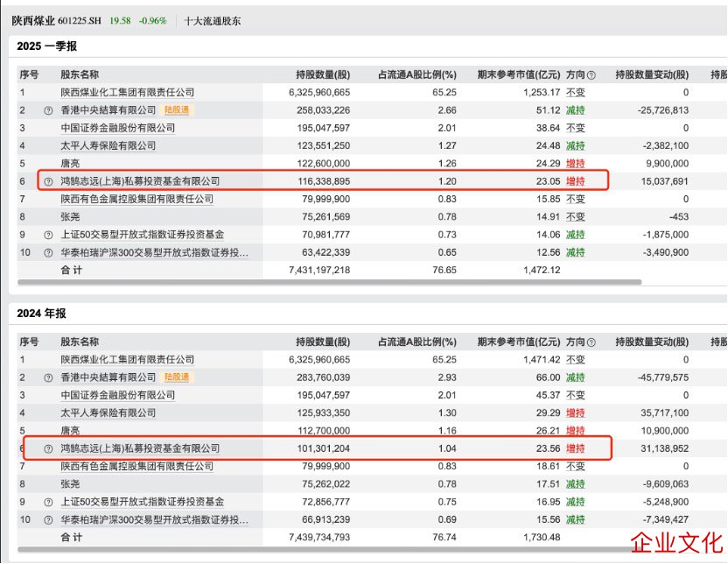This screenshot has height=564, width=728.
Task: Open 陕西有色金属控股集团有限责任公司 in 2024 年报
Action: [137, 466]
